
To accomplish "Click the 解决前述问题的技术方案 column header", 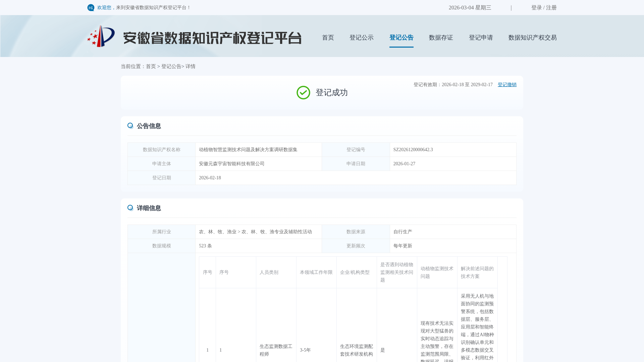I will pos(477,273).
